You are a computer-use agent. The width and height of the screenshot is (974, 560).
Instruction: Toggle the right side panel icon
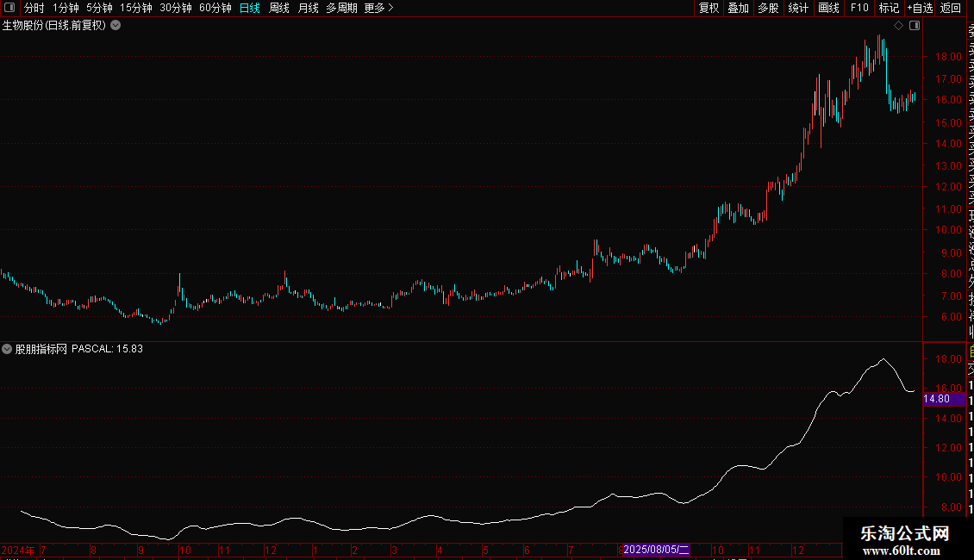915,26
